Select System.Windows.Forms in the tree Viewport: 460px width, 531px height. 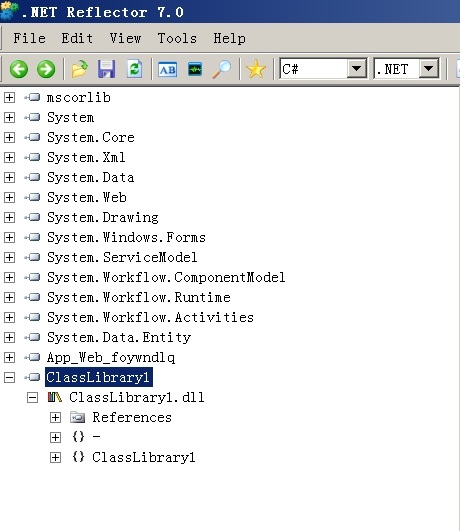tap(126, 237)
